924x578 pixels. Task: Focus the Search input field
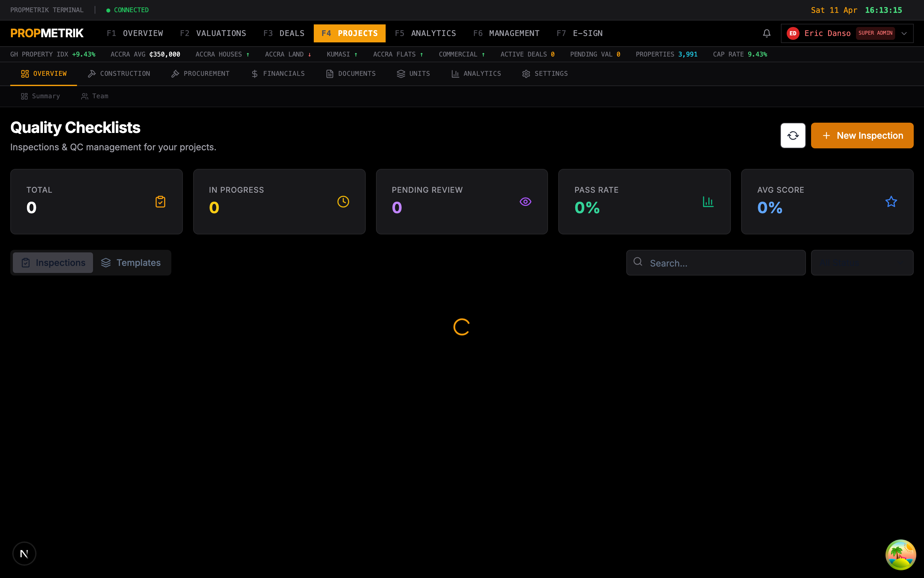(x=715, y=263)
